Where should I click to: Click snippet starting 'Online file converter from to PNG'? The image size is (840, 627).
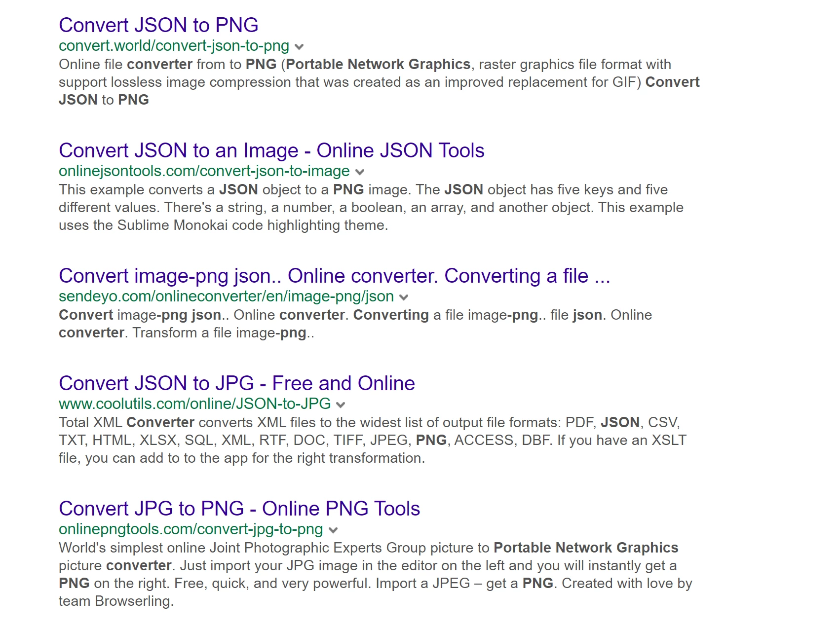[379, 82]
